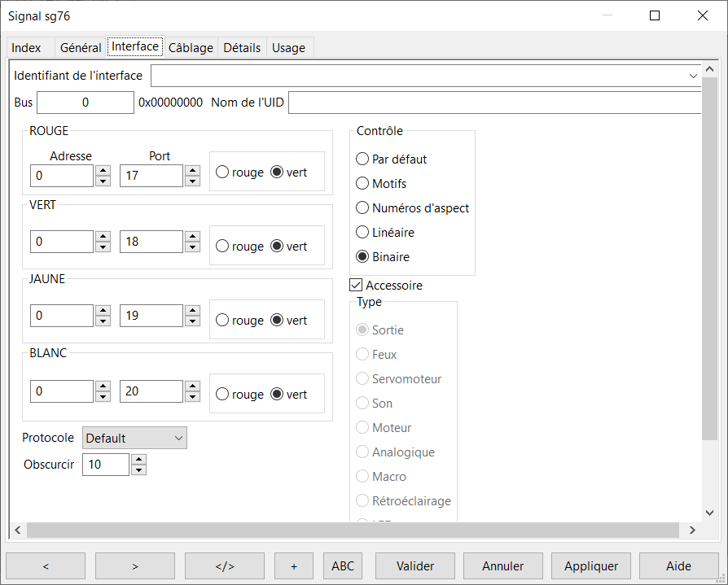Click the Appliquer button
The height and width of the screenshot is (585, 728).
click(x=591, y=566)
